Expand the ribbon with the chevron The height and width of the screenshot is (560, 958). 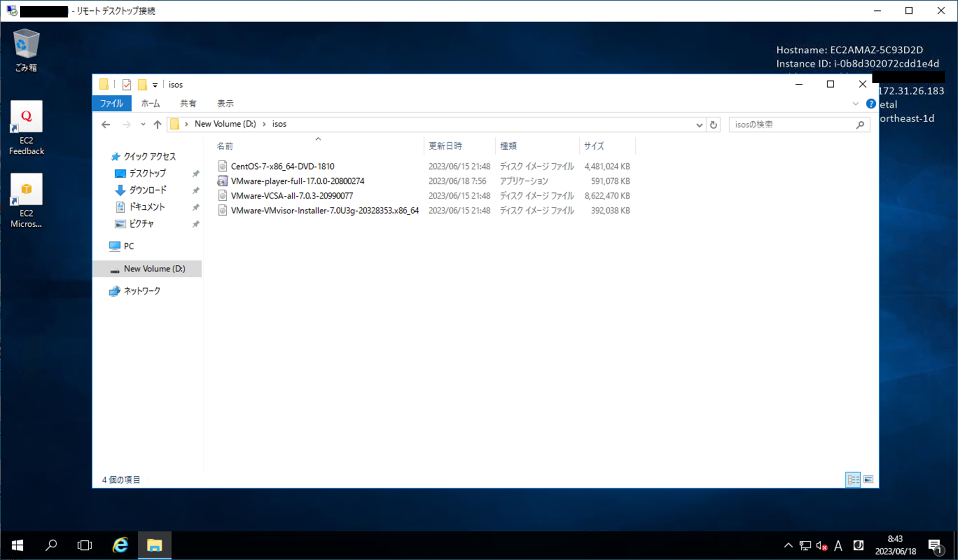pos(855,104)
